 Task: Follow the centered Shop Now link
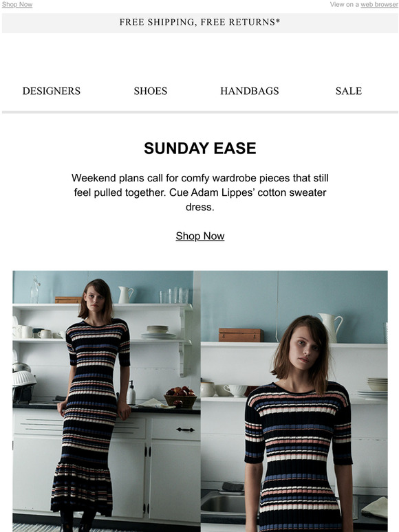pyautogui.click(x=200, y=236)
